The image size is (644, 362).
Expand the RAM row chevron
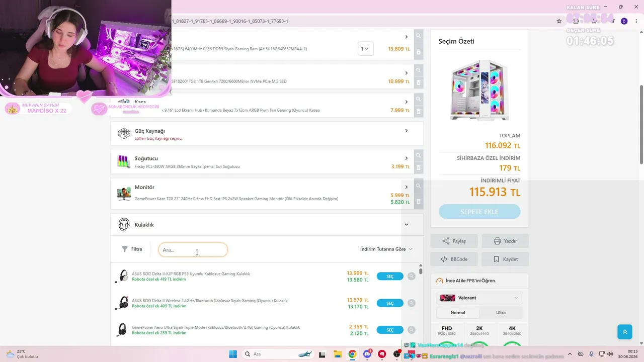click(x=407, y=37)
